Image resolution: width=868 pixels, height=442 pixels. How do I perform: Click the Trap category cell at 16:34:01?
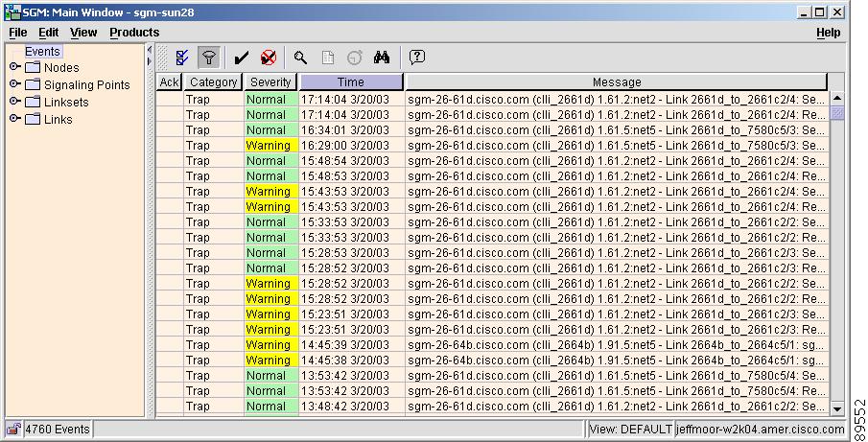[x=214, y=130]
